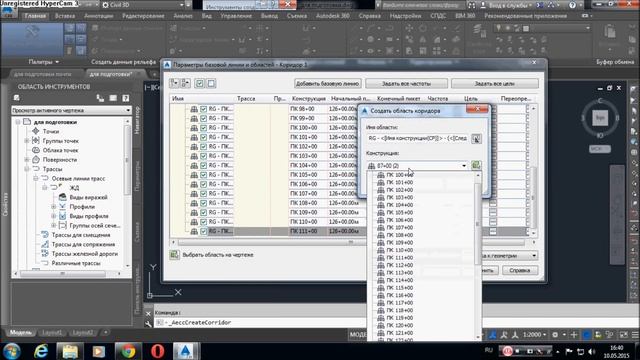The width and height of the screenshot is (640, 360).
Task: Switch to the Layout1 tab
Action: point(52,333)
